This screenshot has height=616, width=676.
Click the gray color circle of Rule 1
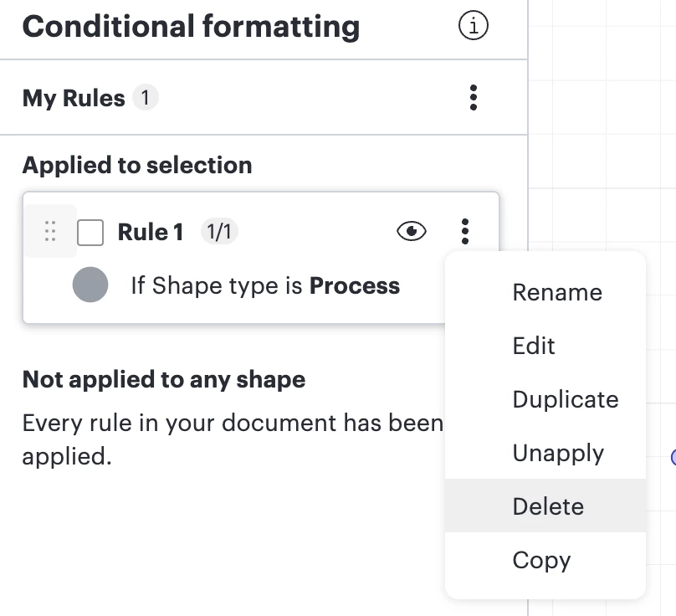(90, 285)
